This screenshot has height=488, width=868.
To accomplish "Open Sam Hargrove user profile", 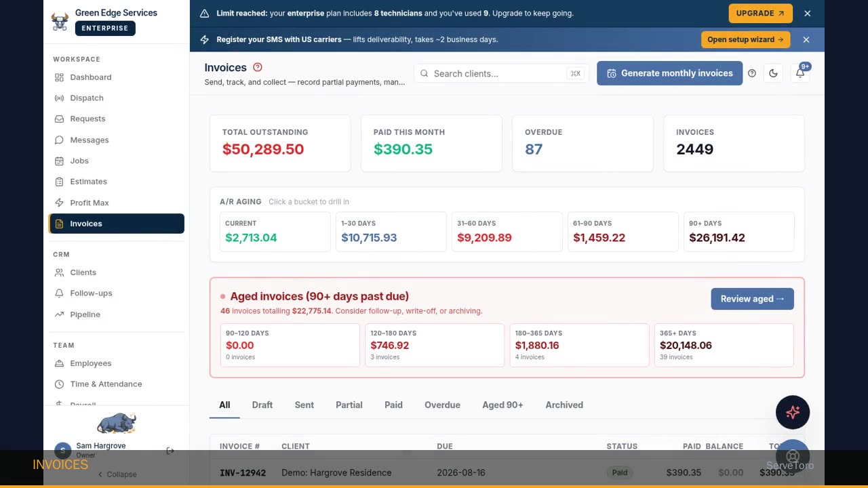I will 100,449.
